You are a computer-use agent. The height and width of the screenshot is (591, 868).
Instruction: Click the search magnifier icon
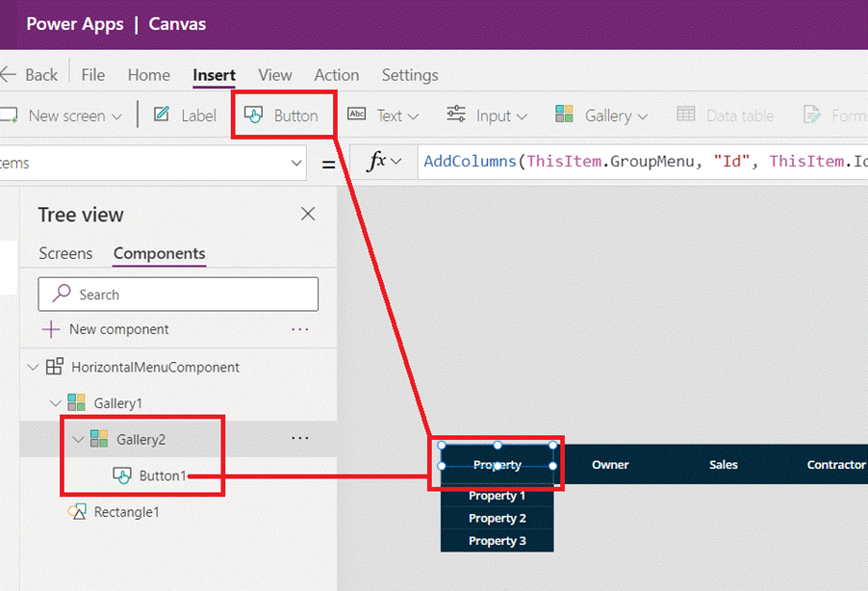(62, 293)
